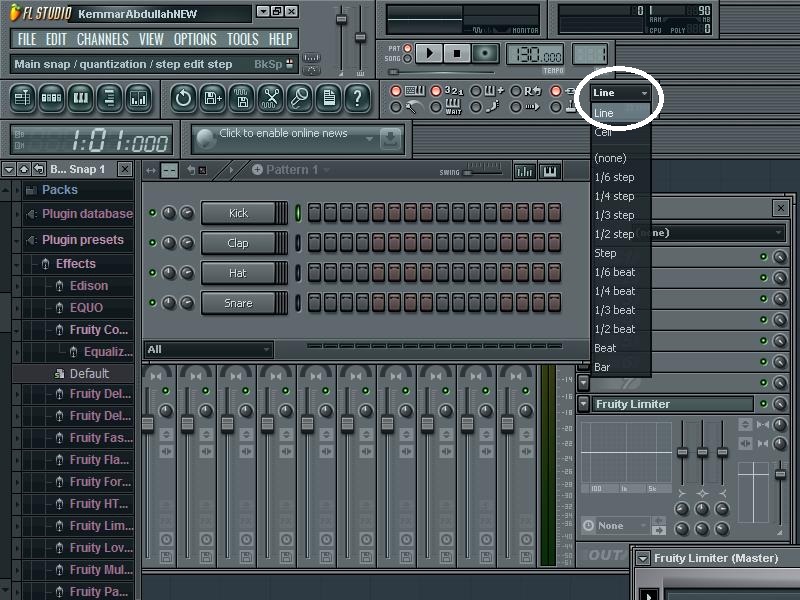Toggle the Kick channel mute light
The height and width of the screenshot is (600, 800).
click(152, 212)
